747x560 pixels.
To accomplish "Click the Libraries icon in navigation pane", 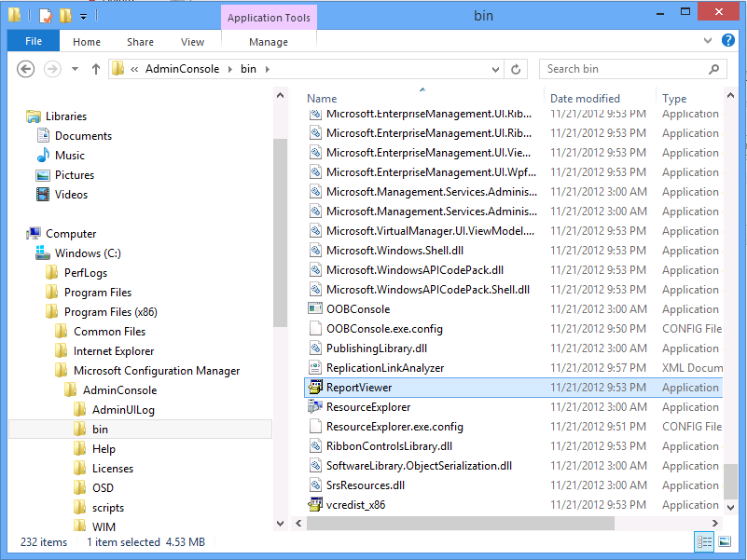I will [34, 116].
